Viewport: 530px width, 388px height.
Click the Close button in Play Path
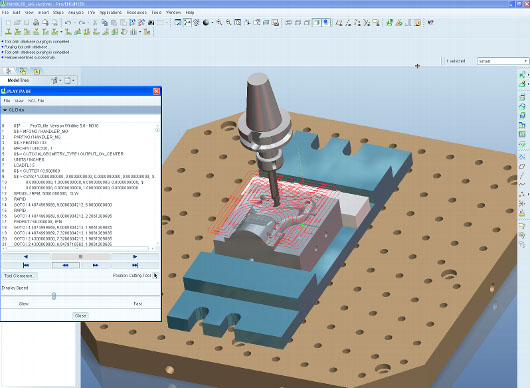tap(80, 316)
